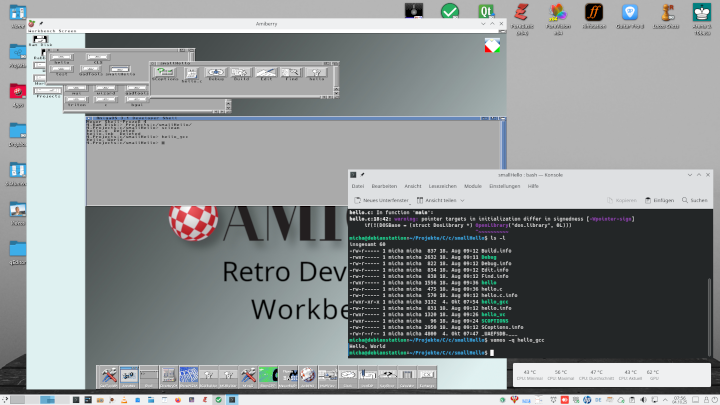Click Suchen in the Konsole toolbar

(695, 200)
